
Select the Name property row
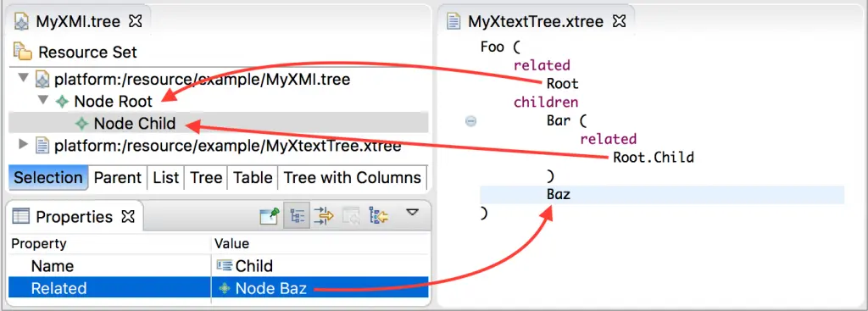click(218, 265)
